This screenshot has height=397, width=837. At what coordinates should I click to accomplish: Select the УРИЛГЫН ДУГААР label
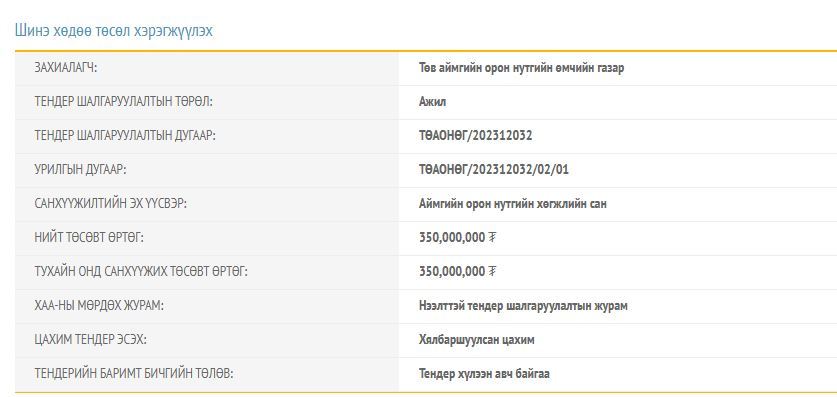point(81,170)
